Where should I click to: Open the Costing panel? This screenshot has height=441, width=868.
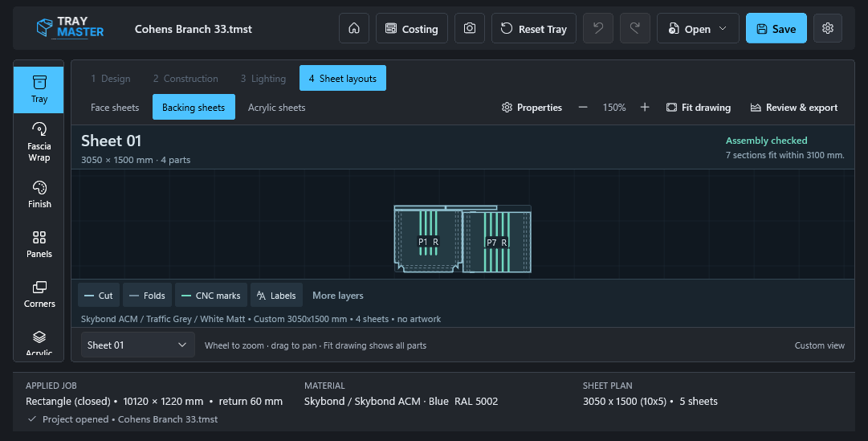click(x=411, y=28)
